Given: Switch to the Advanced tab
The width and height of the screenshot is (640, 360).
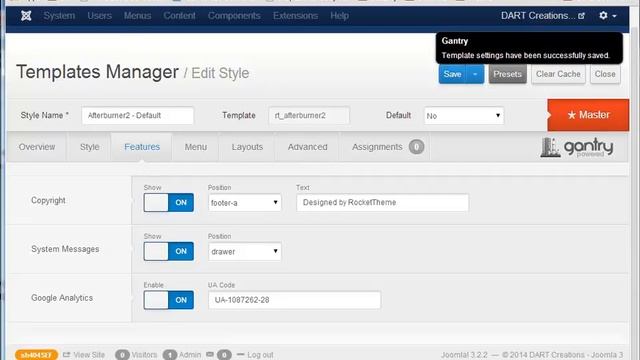Looking at the screenshot, I should (307, 147).
